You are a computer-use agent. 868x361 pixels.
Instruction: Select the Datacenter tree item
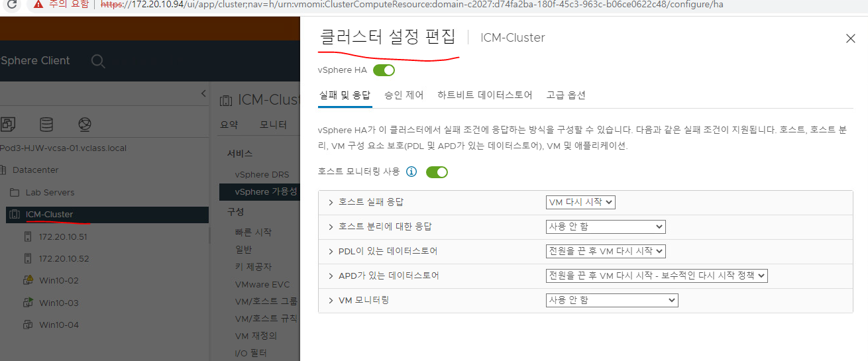(36, 170)
